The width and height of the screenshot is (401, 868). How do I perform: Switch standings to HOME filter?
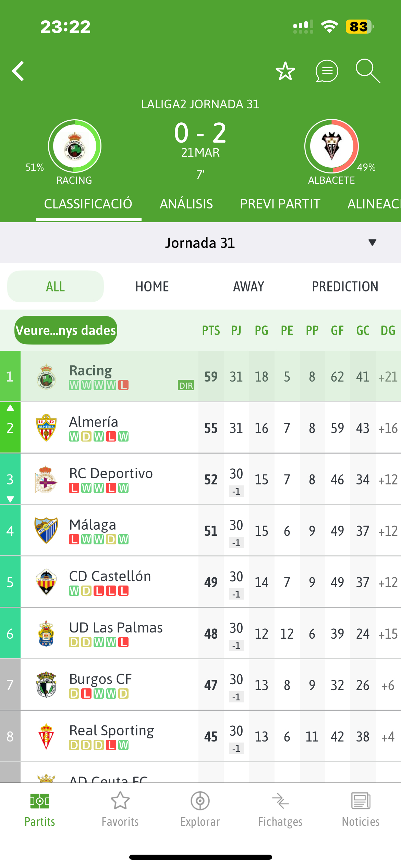tap(152, 287)
